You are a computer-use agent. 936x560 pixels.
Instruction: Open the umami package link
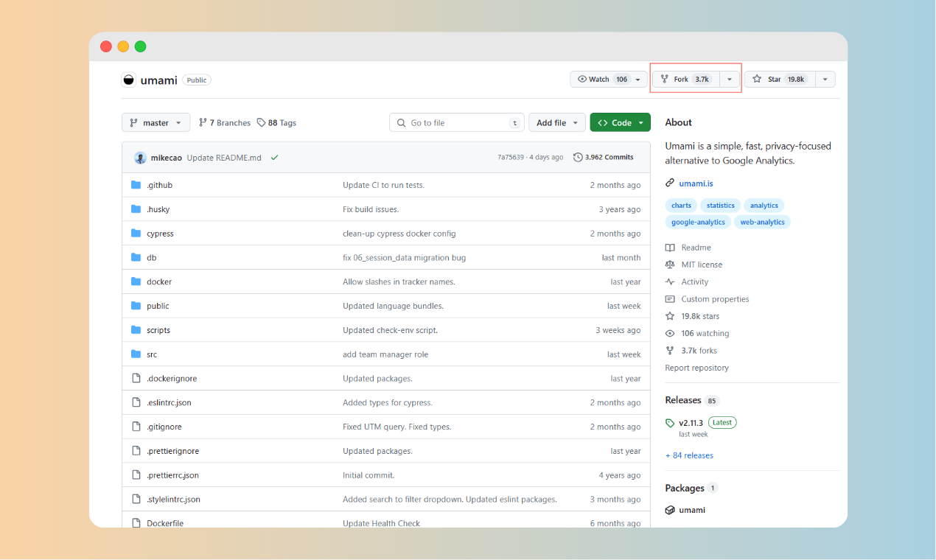(692, 510)
